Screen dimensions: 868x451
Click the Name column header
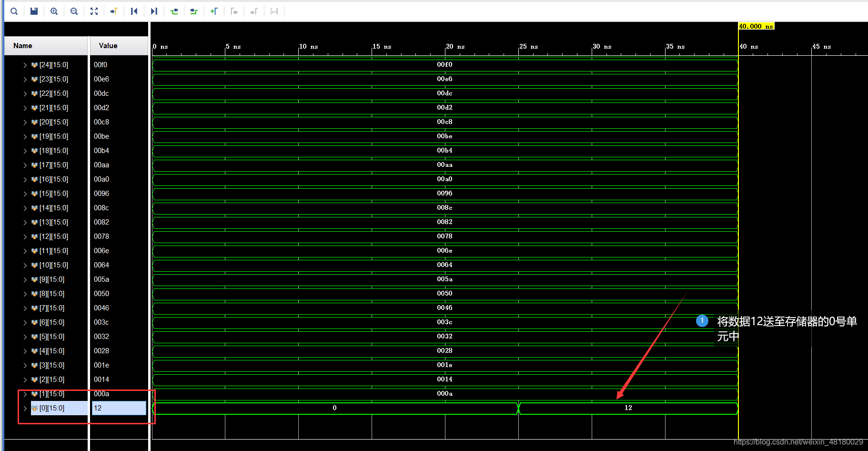[x=46, y=46]
